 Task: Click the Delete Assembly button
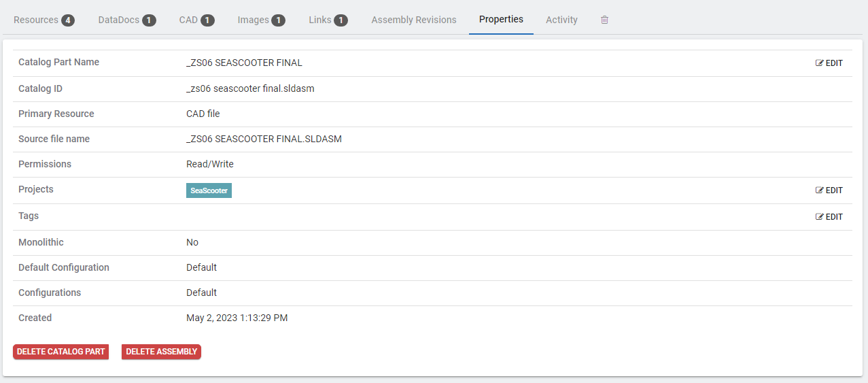(x=161, y=352)
